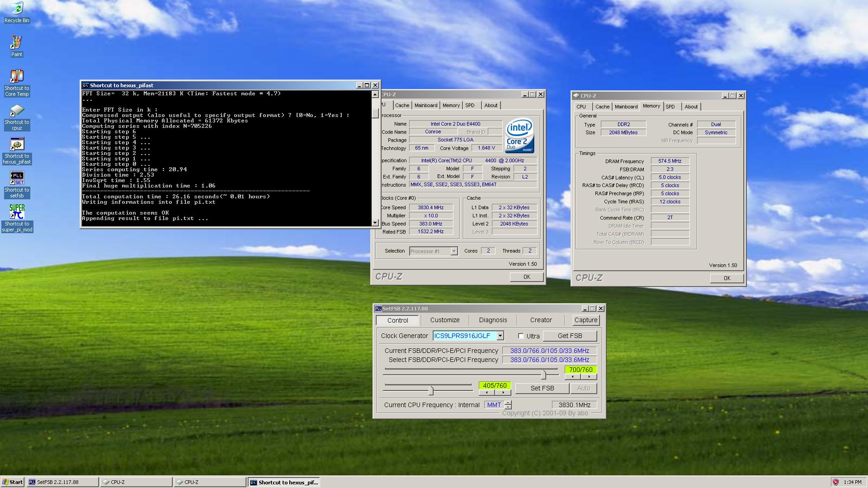Click the security shield tray icon
Image resolution: width=868 pixels, height=488 pixels.
(x=835, y=482)
